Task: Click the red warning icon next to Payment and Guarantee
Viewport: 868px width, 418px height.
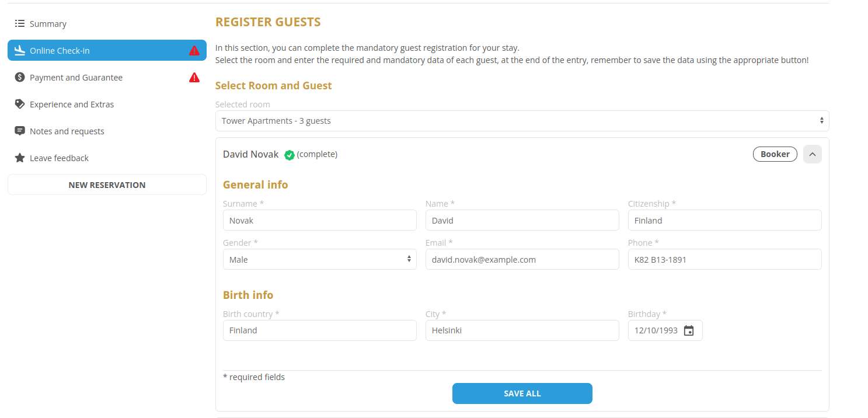Action: [194, 78]
